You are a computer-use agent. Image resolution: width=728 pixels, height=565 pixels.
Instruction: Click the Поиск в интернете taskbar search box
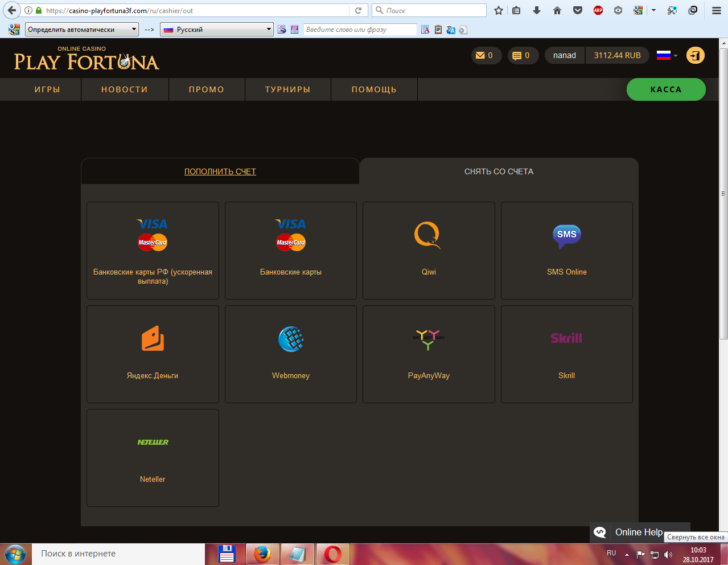pos(120,554)
